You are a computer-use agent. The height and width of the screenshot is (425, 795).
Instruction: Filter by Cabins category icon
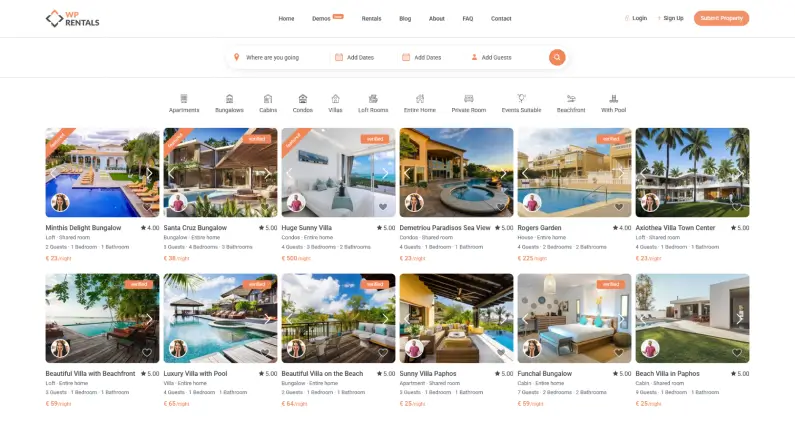(x=268, y=98)
